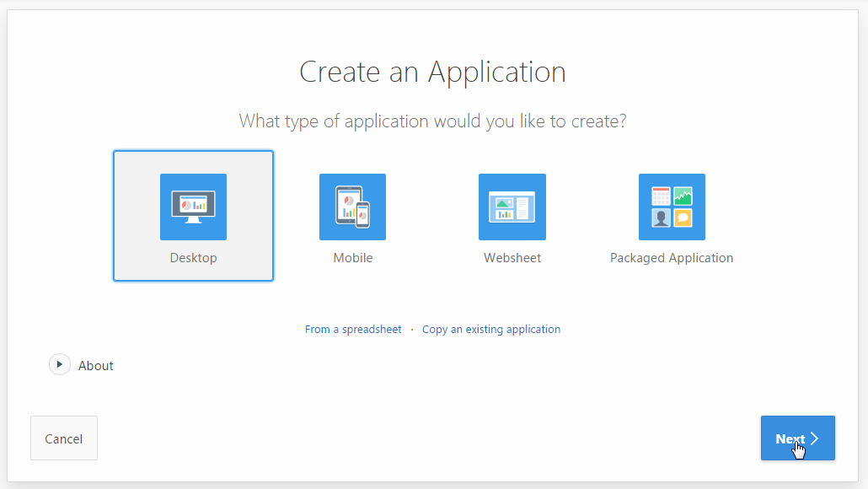Image resolution: width=868 pixels, height=489 pixels.
Task: Click the Create an Application heading
Action: (431, 72)
